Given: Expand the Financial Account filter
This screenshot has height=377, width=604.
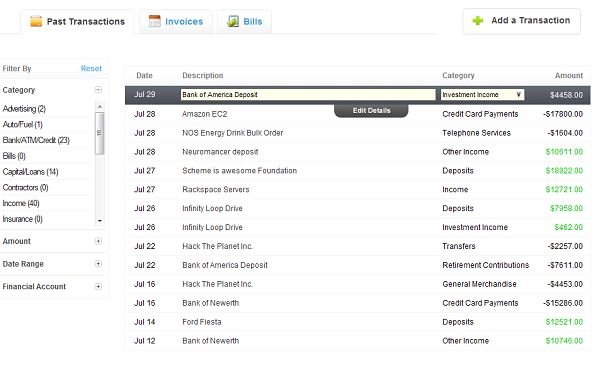Looking at the screenshot, I should (x=98, y=287).
